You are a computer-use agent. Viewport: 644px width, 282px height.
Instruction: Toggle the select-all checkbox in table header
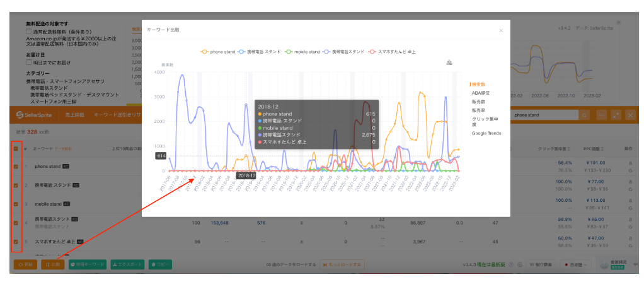[16, 148]
